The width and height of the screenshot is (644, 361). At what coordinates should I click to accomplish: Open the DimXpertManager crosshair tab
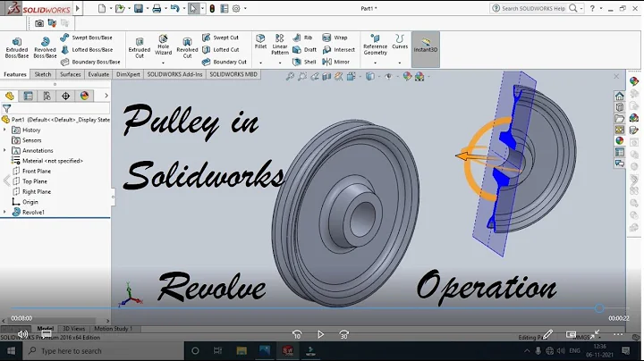[x=65, y=96]
